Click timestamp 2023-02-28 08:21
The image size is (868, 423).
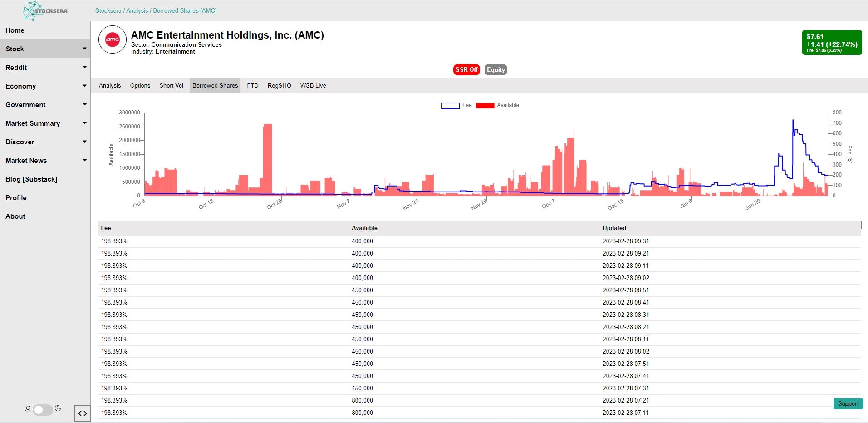[x=626, y=327]
